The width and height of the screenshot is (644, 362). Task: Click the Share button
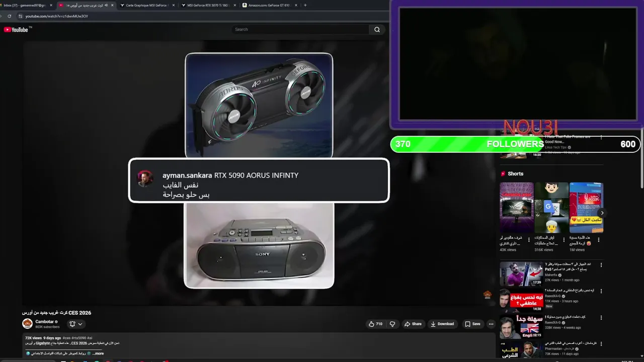click(x=413, y=324)
